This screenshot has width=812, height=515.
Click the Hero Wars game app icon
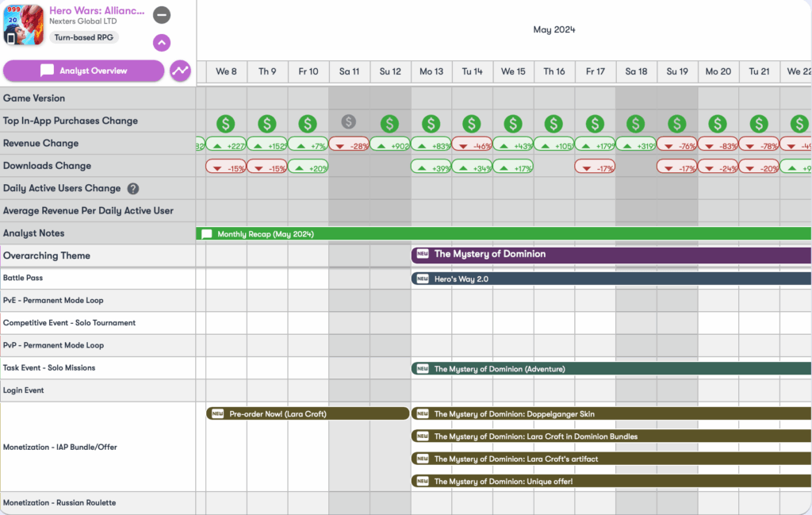click(x=23, y=24)
